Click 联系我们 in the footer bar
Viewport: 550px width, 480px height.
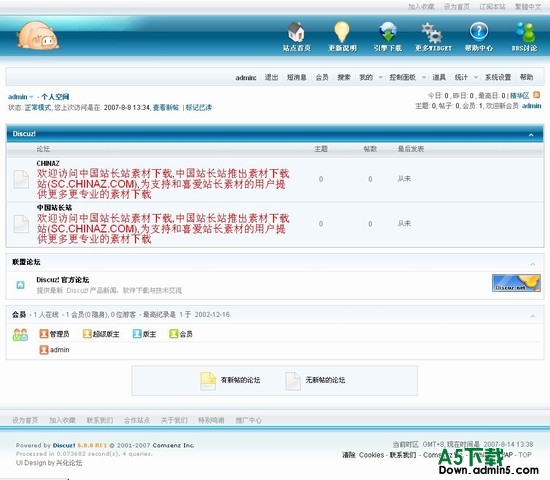click(100, 420)
